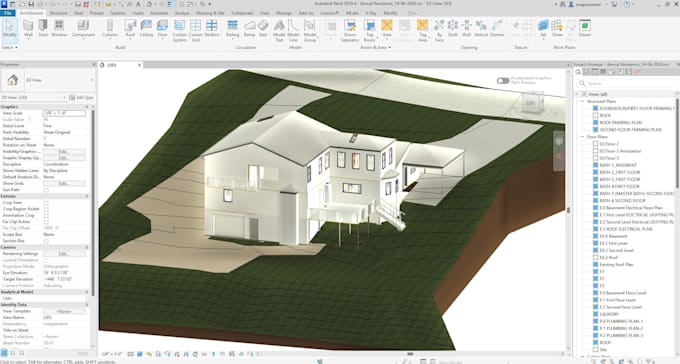This screenshot has height=364, width=680.
Task: Toggle Accelerated Graphics Tech Preview switch
Action: pyautogui.click(x=503, y=81)
